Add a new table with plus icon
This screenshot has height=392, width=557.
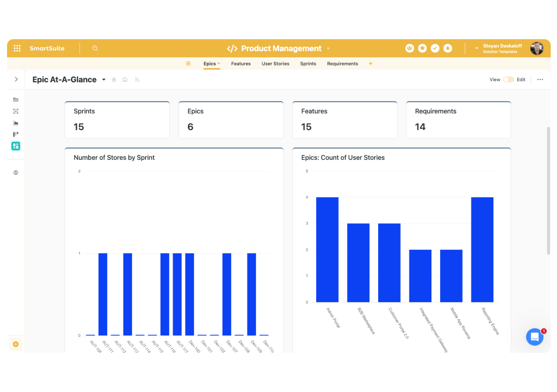(370, 64)
